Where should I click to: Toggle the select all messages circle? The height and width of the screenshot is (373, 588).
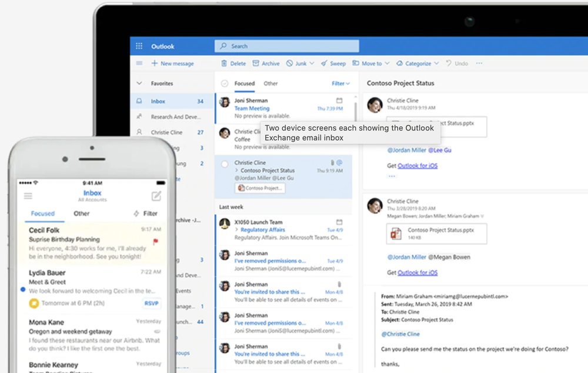(x=225, y=84)
